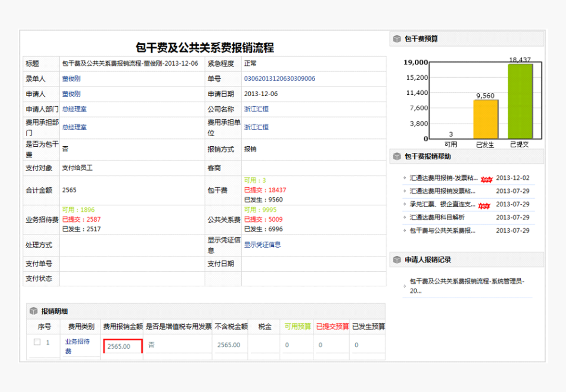Image resolution: width=566 pixels, height=392 pixels.
Task: Click the NEW badge on first help article
Action: pos(485,179)
